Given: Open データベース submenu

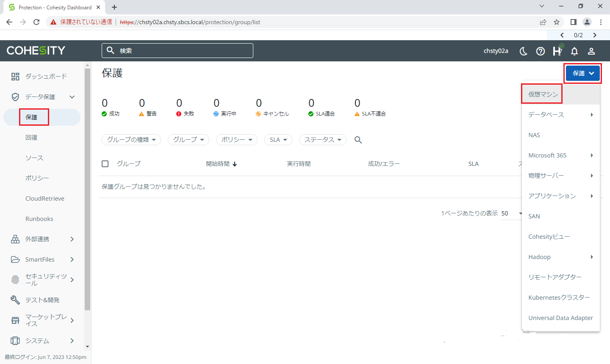Looking at the screenshot, I should (x=561, y=115).
